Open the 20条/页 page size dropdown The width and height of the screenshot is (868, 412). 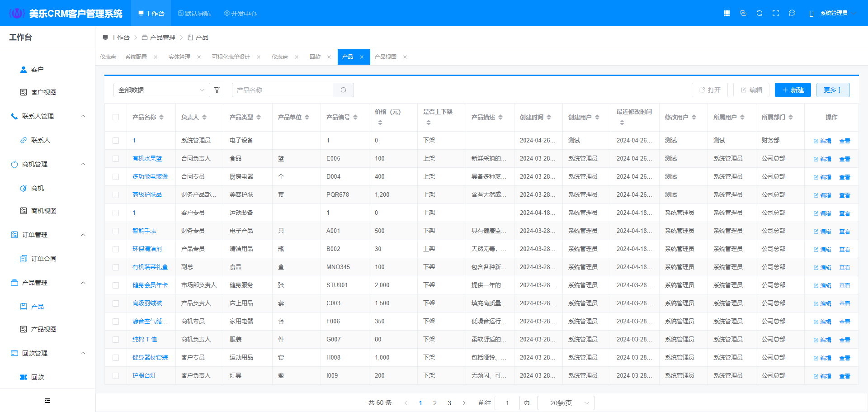click(566, 403)
